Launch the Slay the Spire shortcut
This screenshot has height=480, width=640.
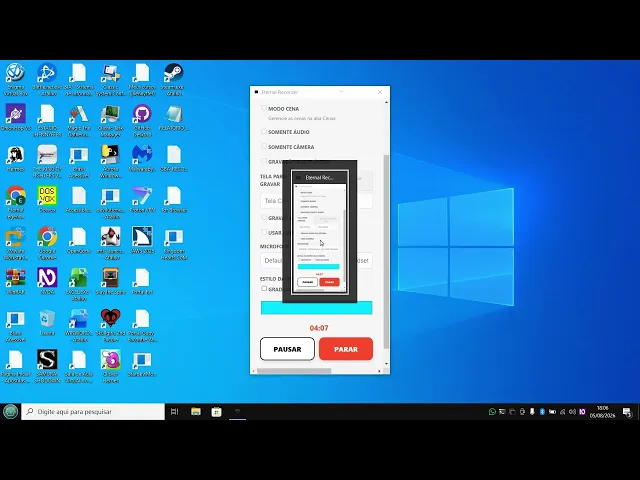(111, 278)
